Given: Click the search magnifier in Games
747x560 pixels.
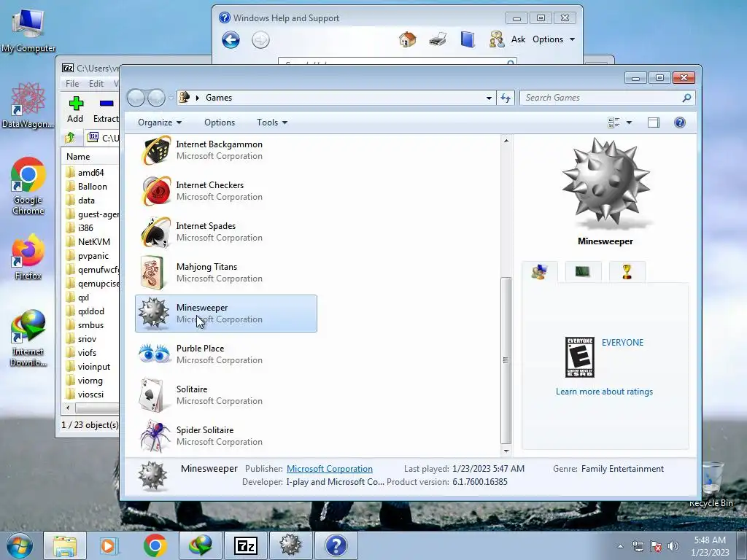Looking at the screenshot, I should 686,98.
